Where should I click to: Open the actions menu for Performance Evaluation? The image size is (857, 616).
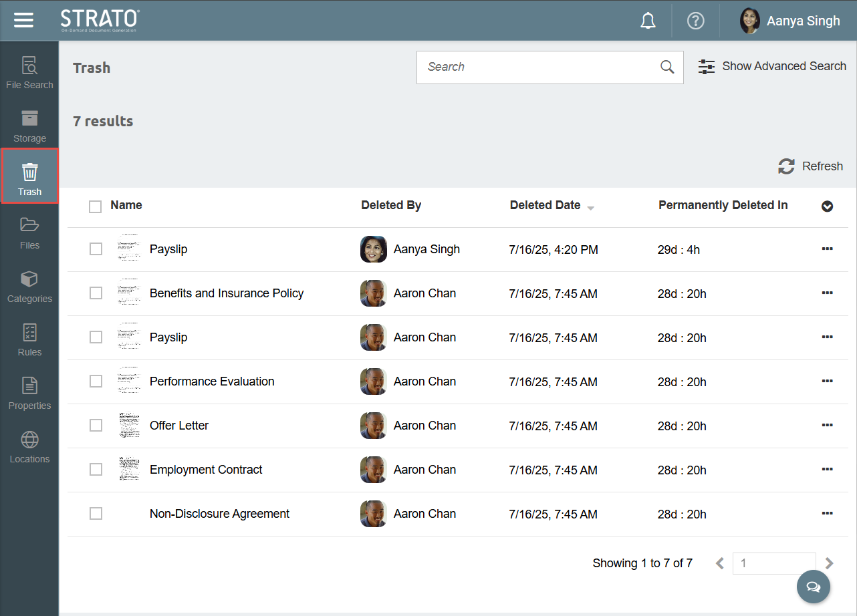tap(827, 381)
